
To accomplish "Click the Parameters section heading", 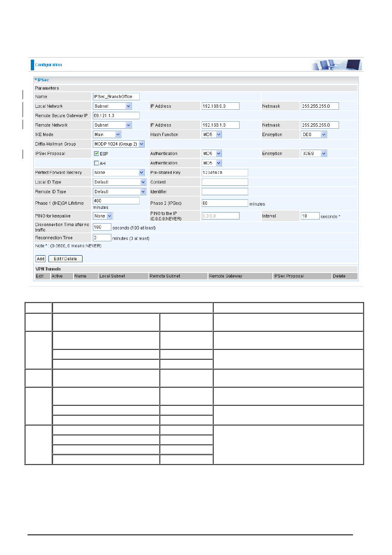I will pos(47,88).
